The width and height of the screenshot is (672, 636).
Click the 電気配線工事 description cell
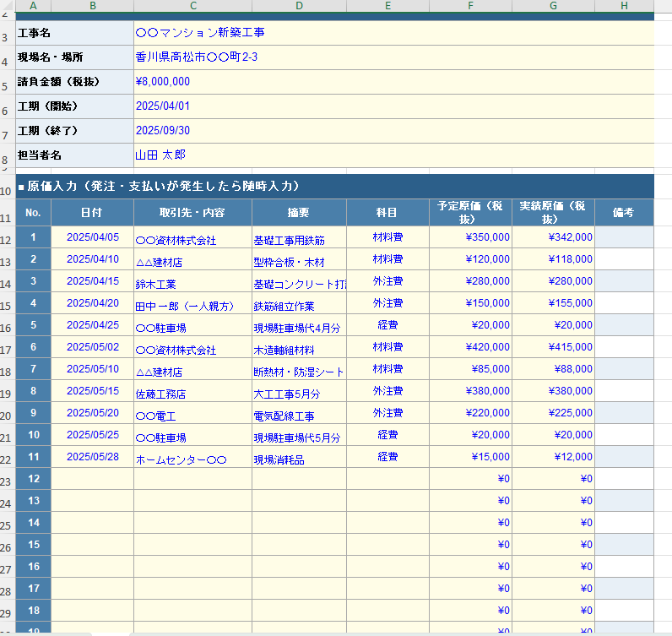tap(299, 413)
